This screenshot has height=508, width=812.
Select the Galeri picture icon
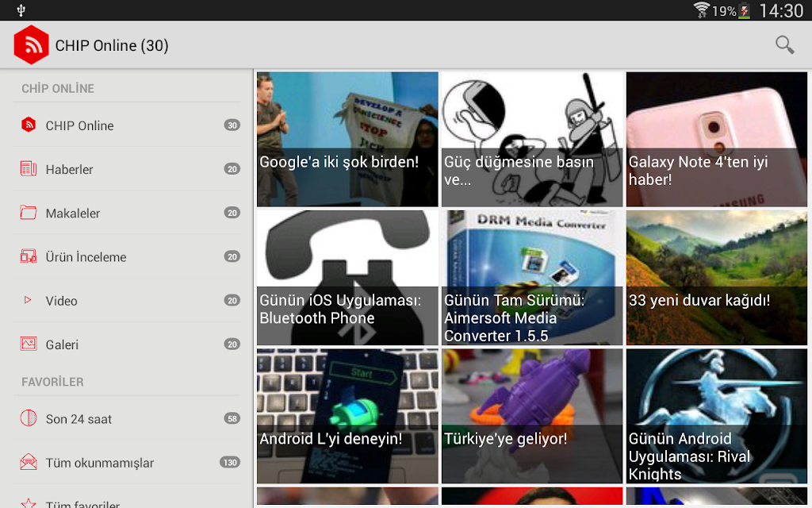pyautogui.click(x=29, y=344)
